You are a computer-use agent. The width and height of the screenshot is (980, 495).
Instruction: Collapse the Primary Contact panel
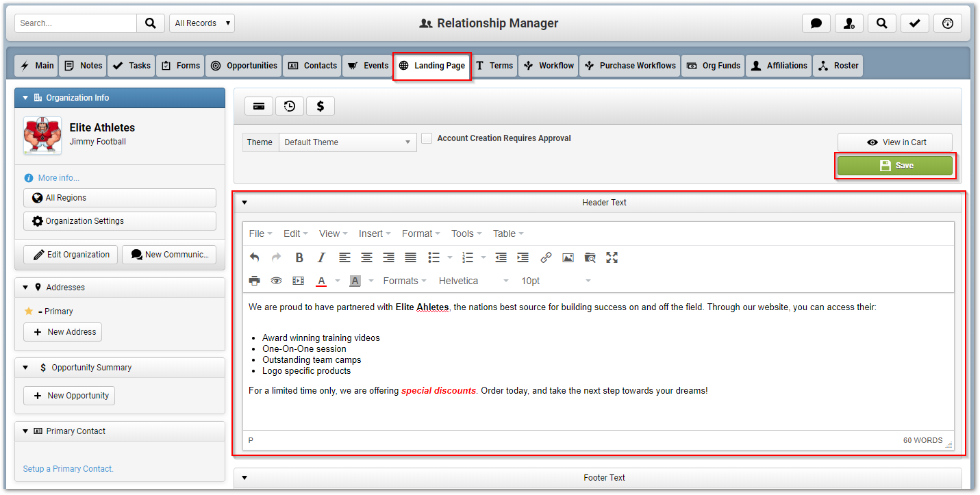click(25, 431)
